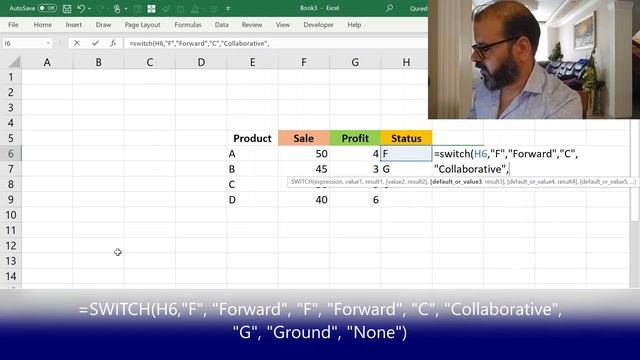Image resolution: width=640 pixels, height=360 pixels.
Task: Click Status cell H7 containing G
Action: 406,169
